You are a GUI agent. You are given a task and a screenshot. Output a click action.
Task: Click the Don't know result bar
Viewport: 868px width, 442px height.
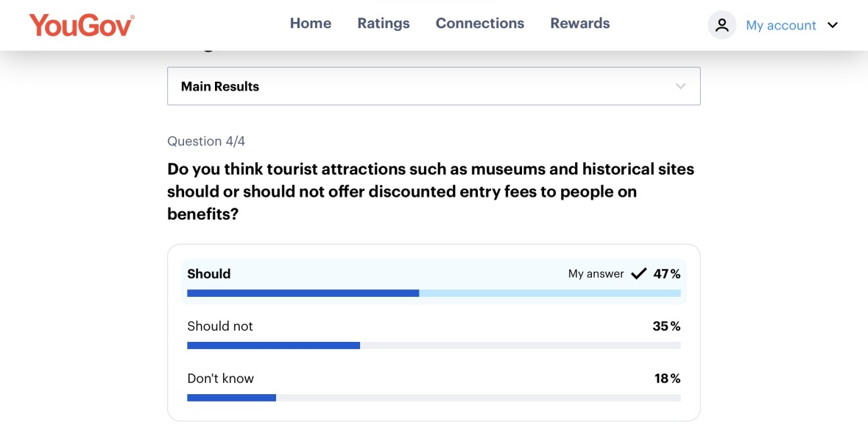[434, 398]
